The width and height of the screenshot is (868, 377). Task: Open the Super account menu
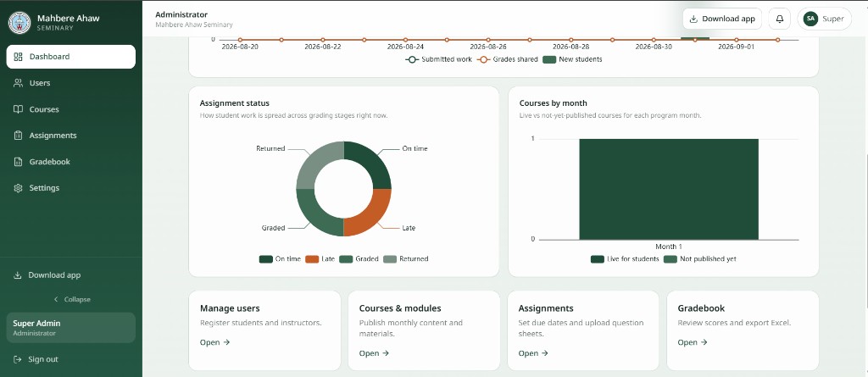pyautogui.click(x=824, y=19)
